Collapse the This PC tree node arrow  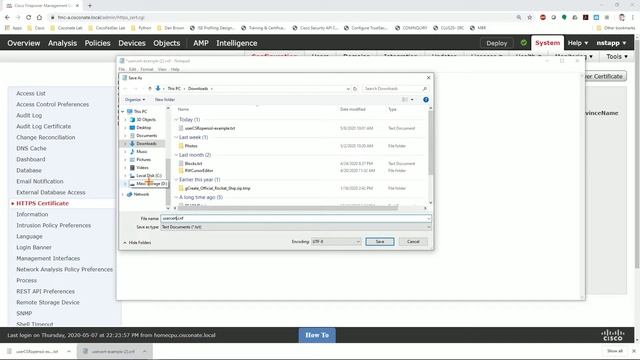[x=123, y=111]
